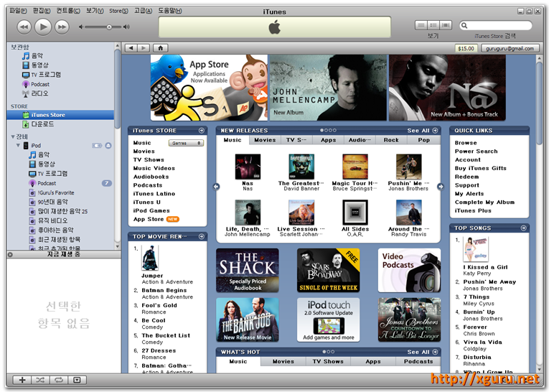This screenshot has height=392, width=549.
Task: Show previous New Releases page arrow
Action: pyautogui.click(x=217, y=187)
